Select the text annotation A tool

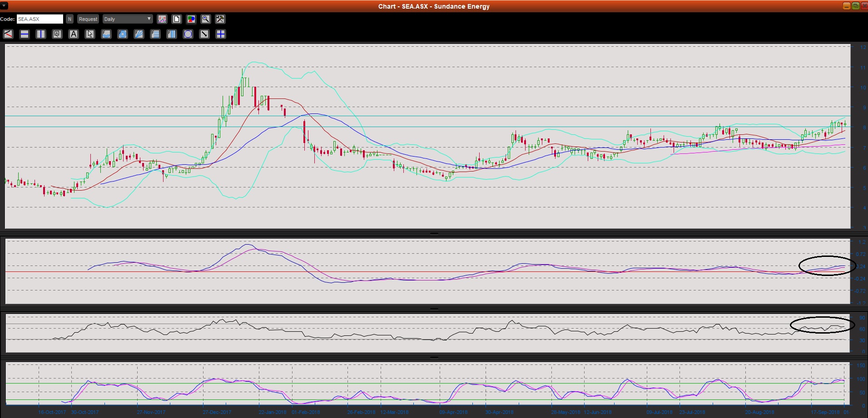pyautogui.click(x=74, y=34)
